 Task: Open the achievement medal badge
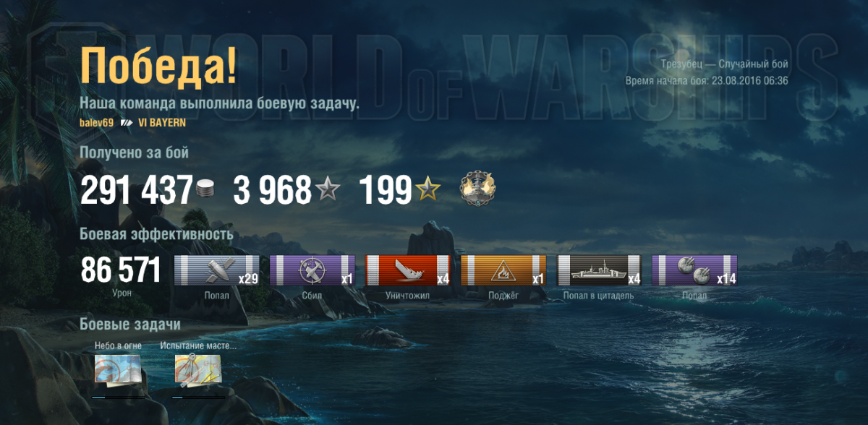pos(478,189)
